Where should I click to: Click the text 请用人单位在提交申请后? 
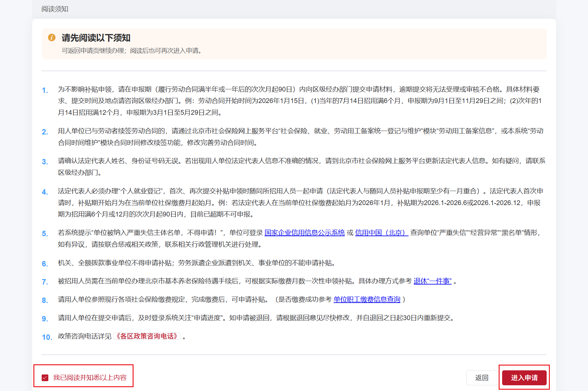point(94,318)
